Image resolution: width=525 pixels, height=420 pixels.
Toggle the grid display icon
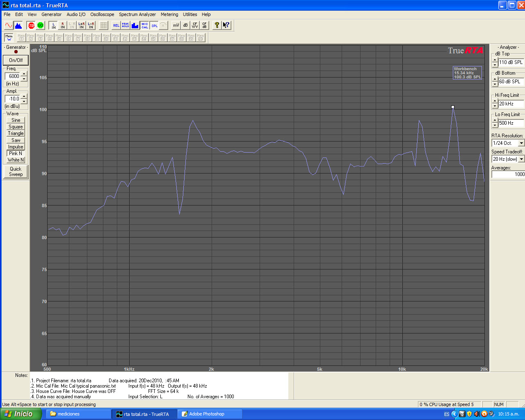(103, 25)
